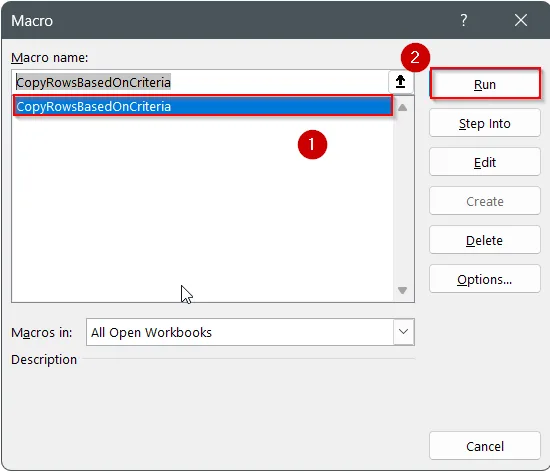Cancel the Macro dialog
Image resolution: width=550 pixels, height=473 pixels.
485,446
